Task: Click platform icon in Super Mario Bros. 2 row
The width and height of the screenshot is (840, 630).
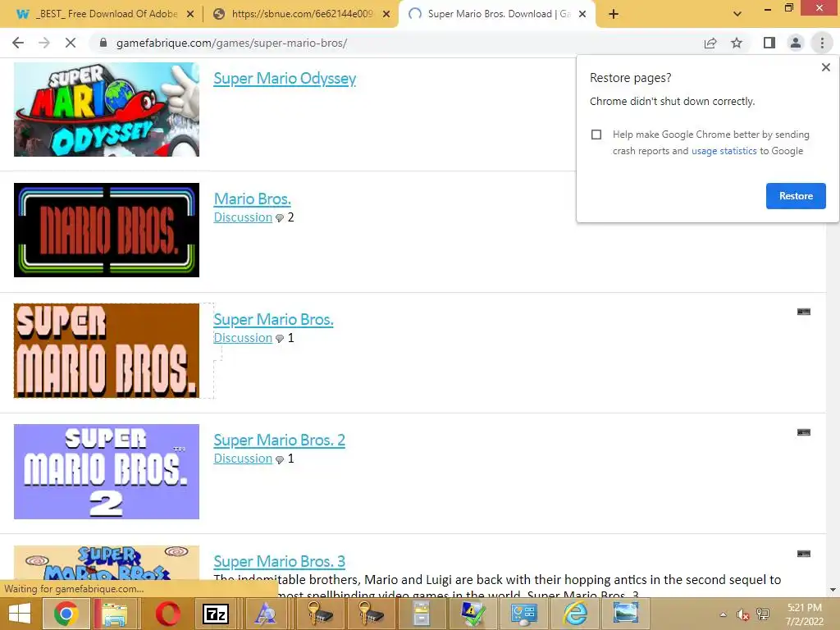Action: 804,431
